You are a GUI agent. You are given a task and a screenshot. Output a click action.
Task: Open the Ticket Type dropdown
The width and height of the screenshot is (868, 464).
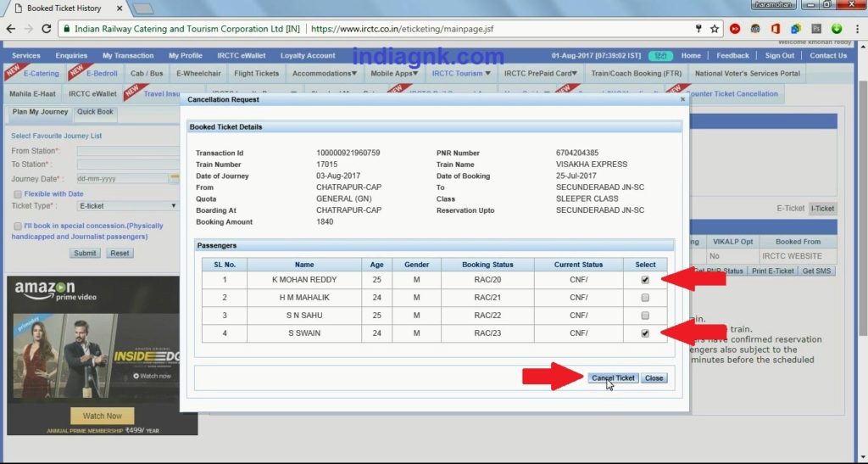pyautogui.click(x=127, y=206)
